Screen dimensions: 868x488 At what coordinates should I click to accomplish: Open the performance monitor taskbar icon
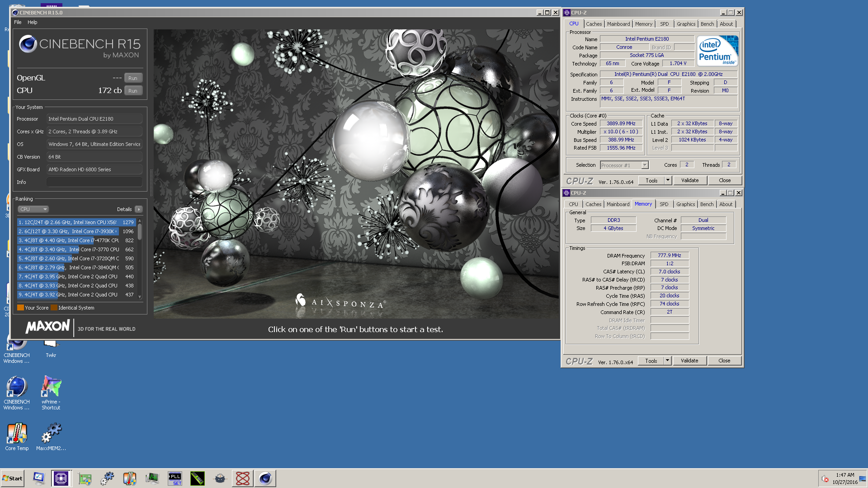[152, 478]
